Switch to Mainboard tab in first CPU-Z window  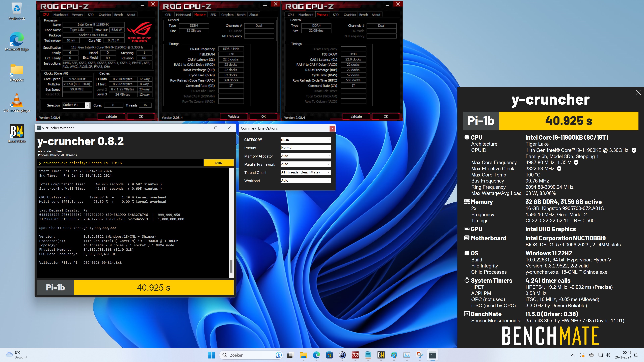coord(61,15)
